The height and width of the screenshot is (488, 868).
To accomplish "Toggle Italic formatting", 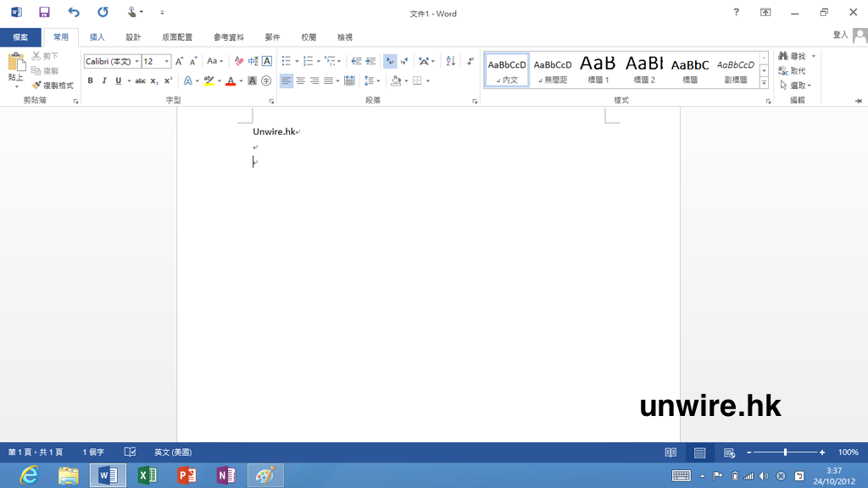I will 104,81.
